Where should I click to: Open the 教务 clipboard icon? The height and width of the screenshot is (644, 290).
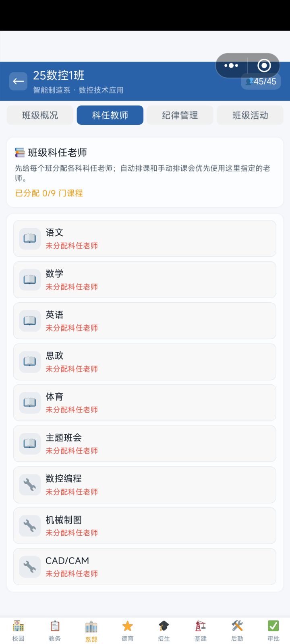pos(55,626)
